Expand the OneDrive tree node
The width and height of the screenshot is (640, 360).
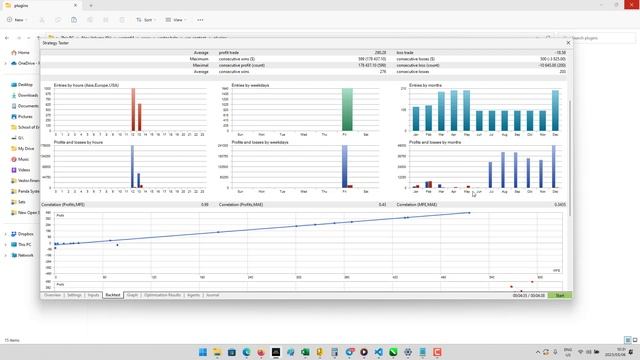(x=6, y=63)
